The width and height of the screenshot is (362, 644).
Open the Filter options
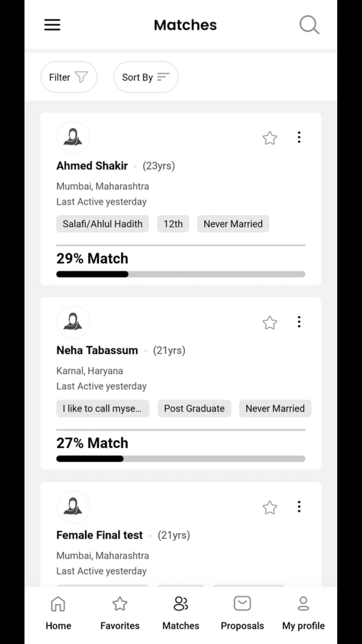(69, 77)
